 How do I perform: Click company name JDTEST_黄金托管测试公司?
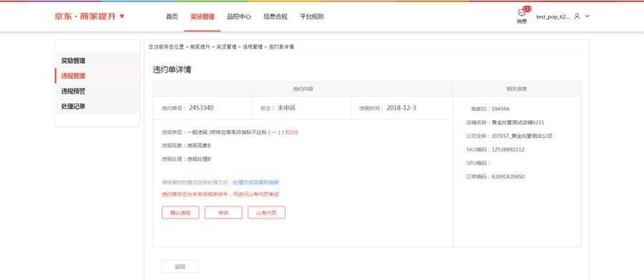pos(522,136)
